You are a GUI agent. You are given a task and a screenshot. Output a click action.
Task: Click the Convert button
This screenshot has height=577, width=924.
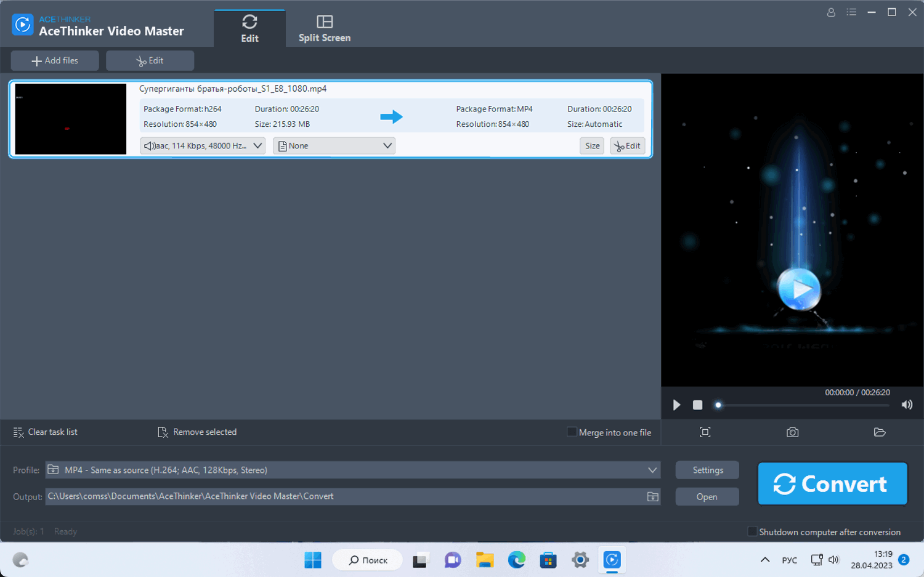(x=832, y=484)
